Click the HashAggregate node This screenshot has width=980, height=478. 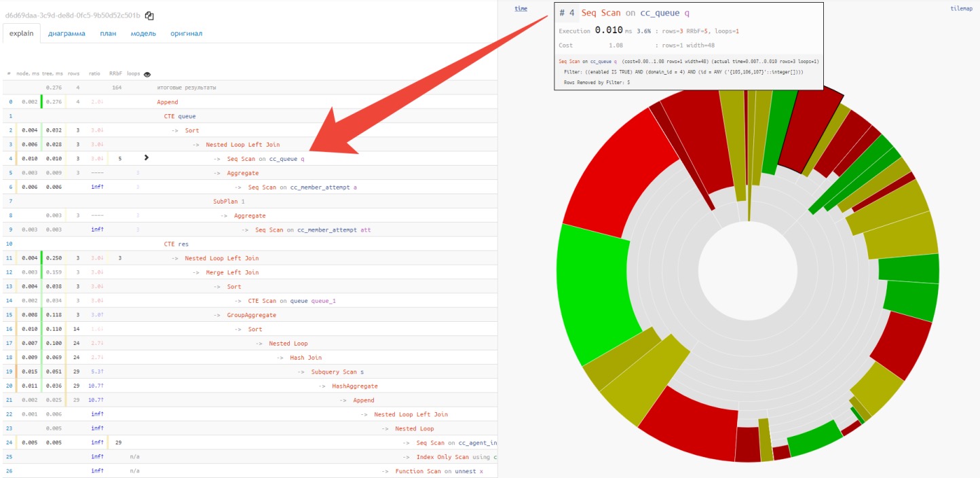click(354, 386)
